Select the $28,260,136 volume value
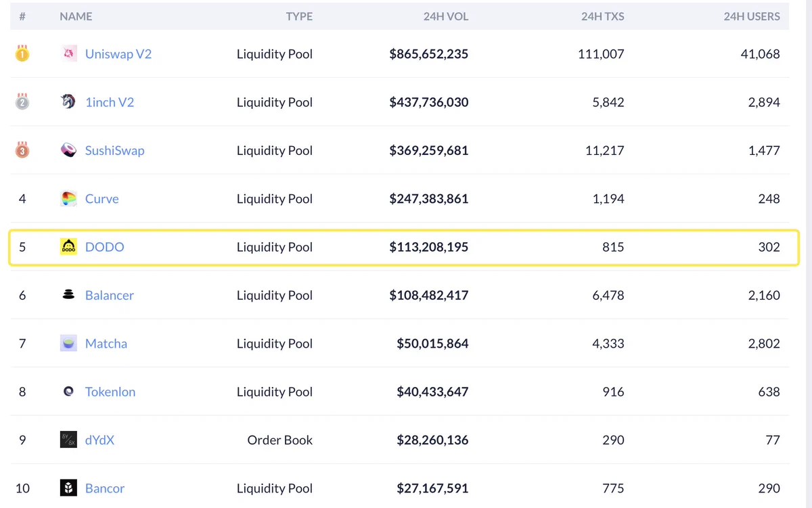The width and height of the screenshot is (812, 508). tap(432, 440)
